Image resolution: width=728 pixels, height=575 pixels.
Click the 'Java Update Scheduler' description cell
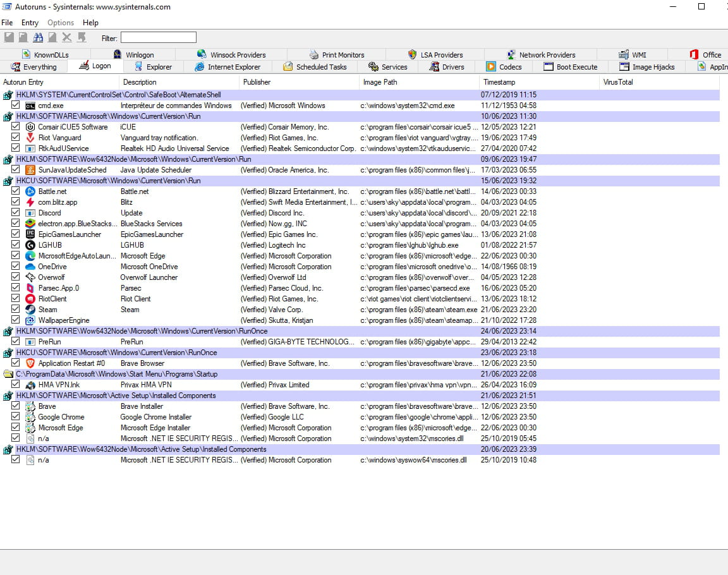(x=156, y=170)
